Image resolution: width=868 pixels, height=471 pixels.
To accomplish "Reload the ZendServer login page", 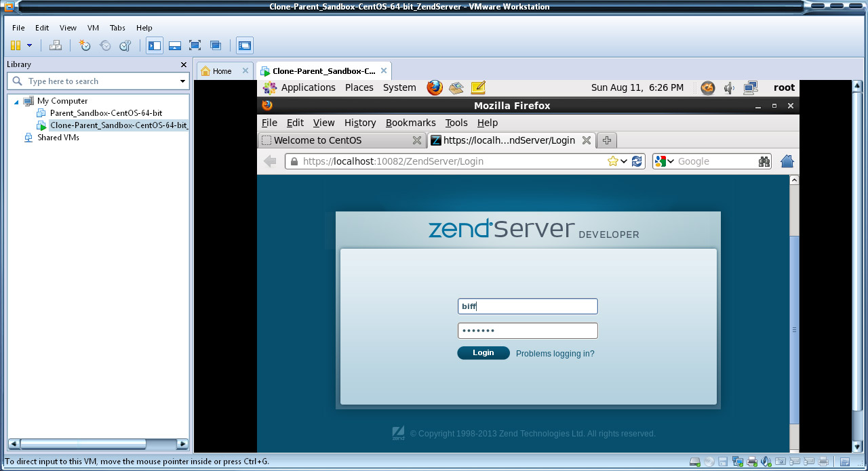I will pos(637,161).
